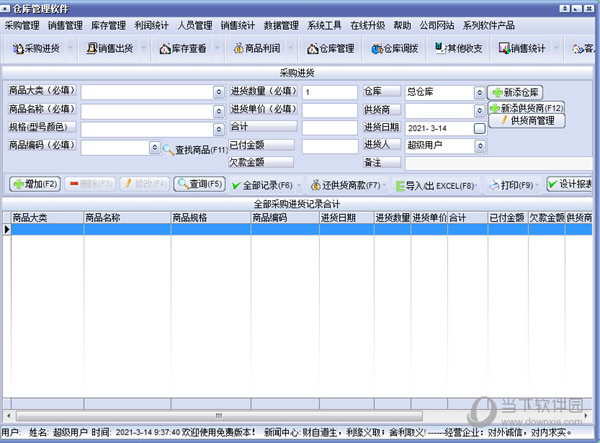Click 进货数量 input field

point(329,92)
